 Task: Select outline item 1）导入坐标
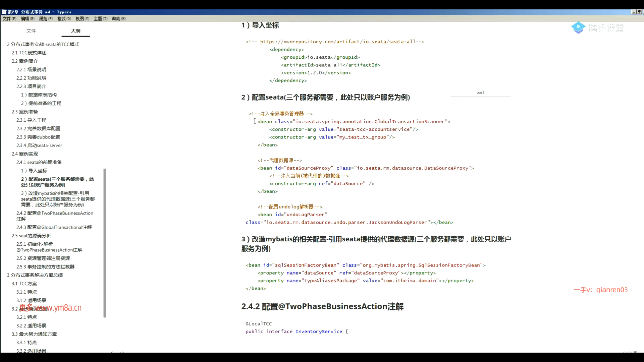[34, 171]
